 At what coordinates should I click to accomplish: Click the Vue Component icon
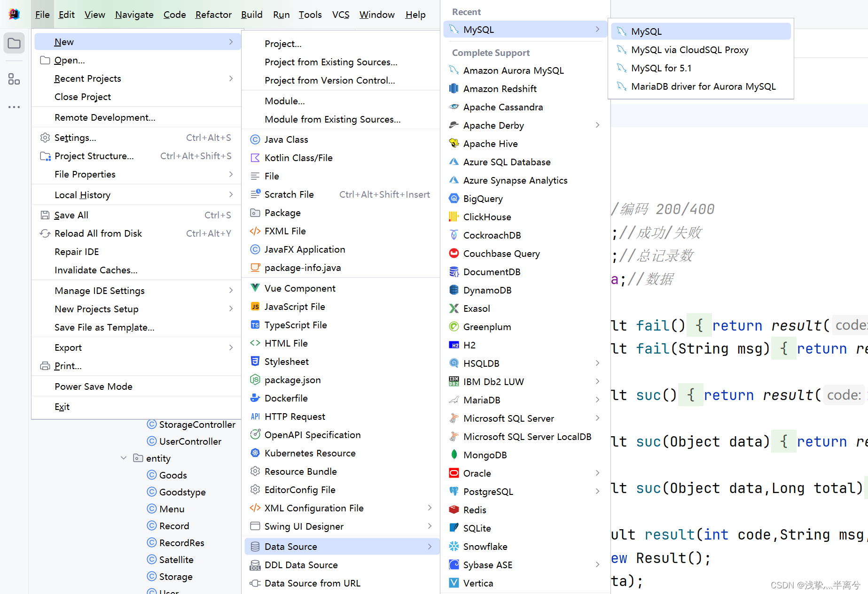255,288
